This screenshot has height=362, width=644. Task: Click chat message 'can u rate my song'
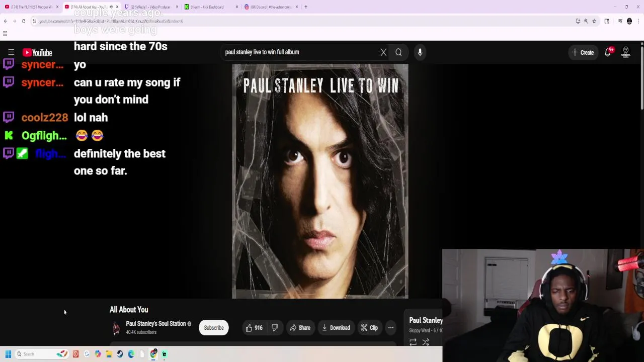[127, 91]
